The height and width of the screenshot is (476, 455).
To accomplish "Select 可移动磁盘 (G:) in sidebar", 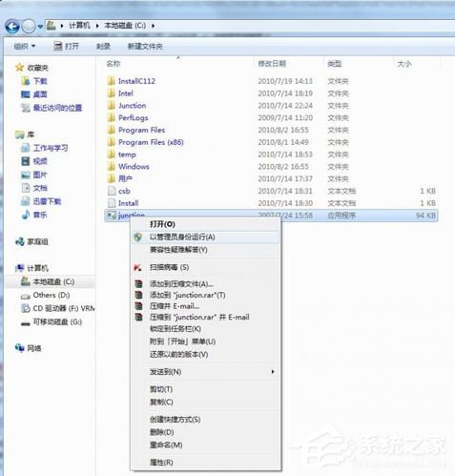I will (57, 321).
